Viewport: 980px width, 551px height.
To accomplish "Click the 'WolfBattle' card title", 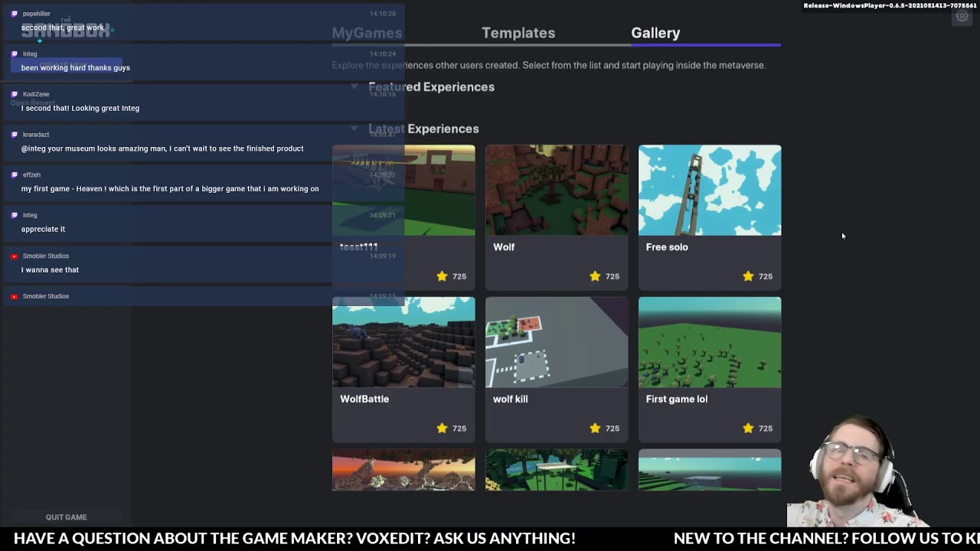I will pyautogui.click(x=364, y=399).
